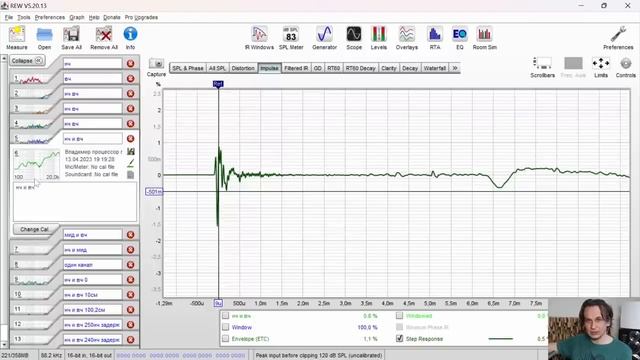Switch to the SPL & Phase tab
The image size is (640, 360).
click(188, 68)
